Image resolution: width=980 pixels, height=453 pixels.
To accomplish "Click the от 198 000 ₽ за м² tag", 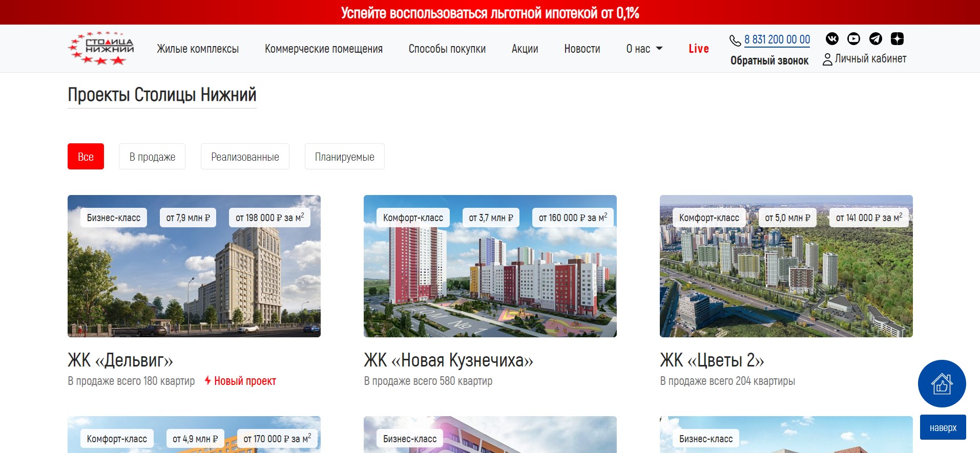I will point(269,218).
